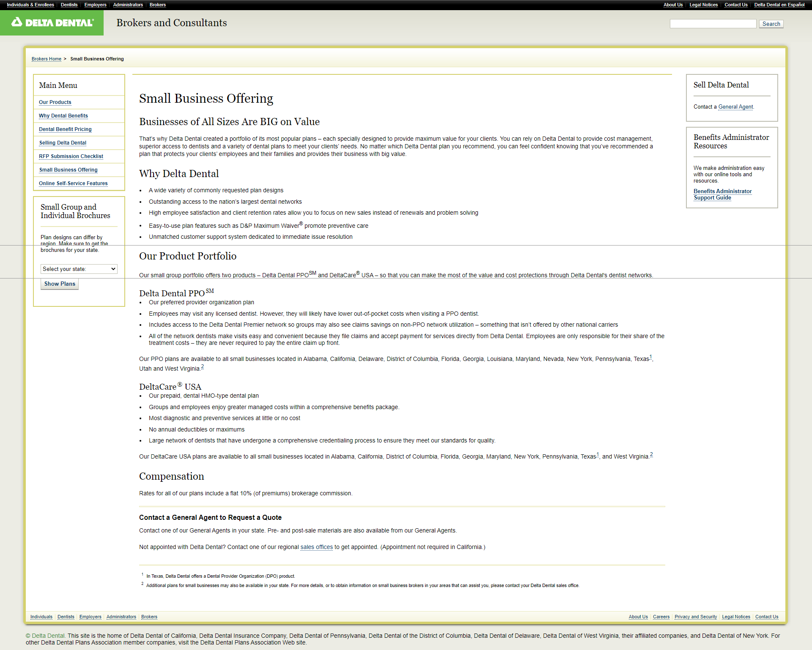Open the Brokers top navigation tab
Viewport: 812px width, 650px height.
[157, 5]
